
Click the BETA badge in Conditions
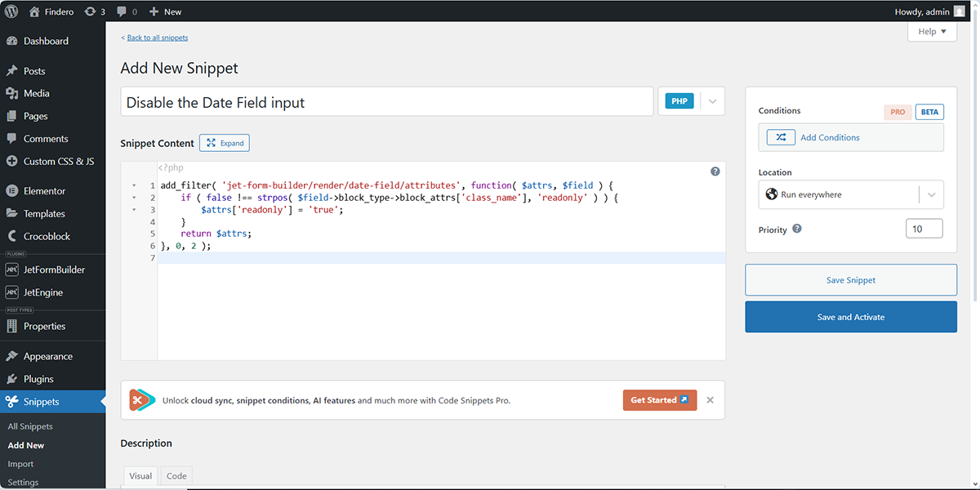tap(929, 112)
